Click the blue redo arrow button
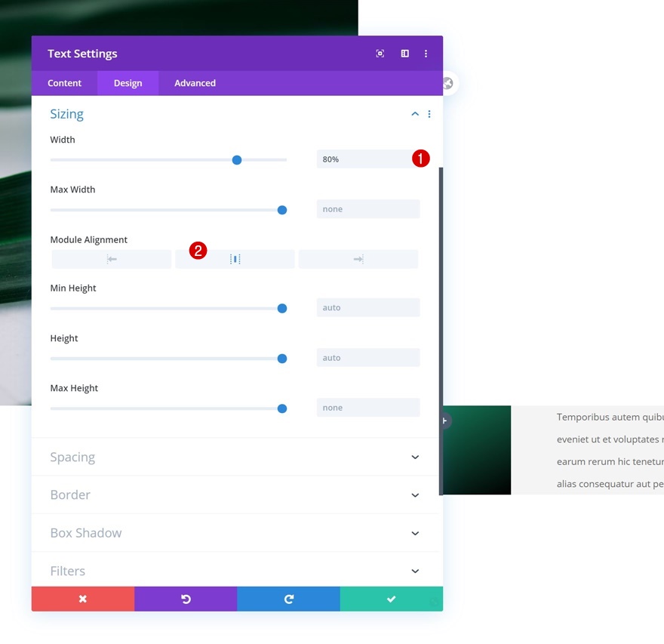 click(288, 599)
